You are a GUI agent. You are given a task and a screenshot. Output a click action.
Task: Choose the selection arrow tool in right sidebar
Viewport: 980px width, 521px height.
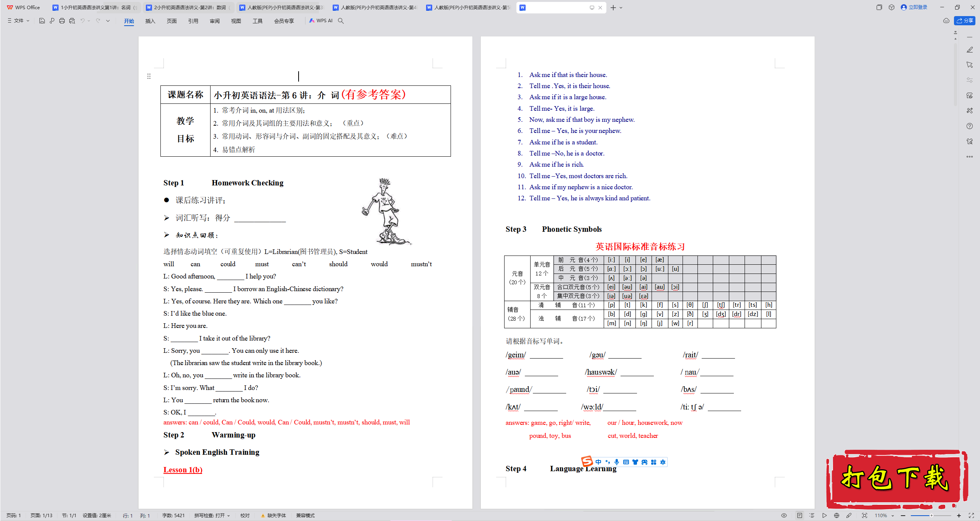(x=969, y=65)
